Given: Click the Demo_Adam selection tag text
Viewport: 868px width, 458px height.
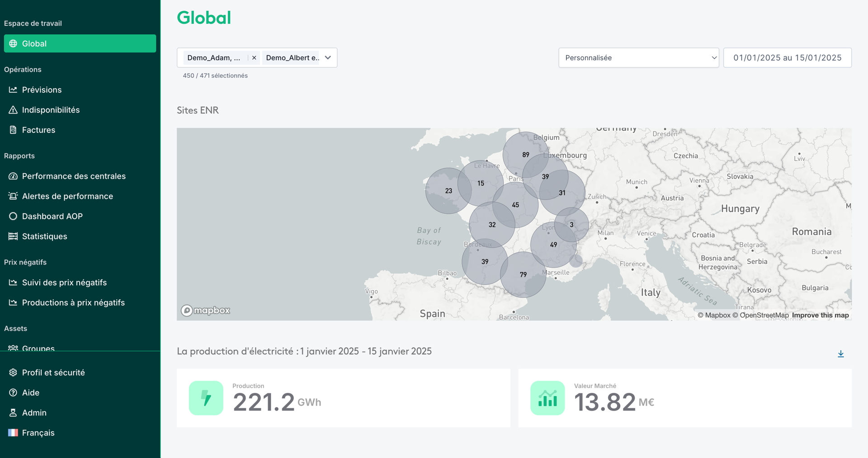Looking at the screenshot, I should click(214, 57).
